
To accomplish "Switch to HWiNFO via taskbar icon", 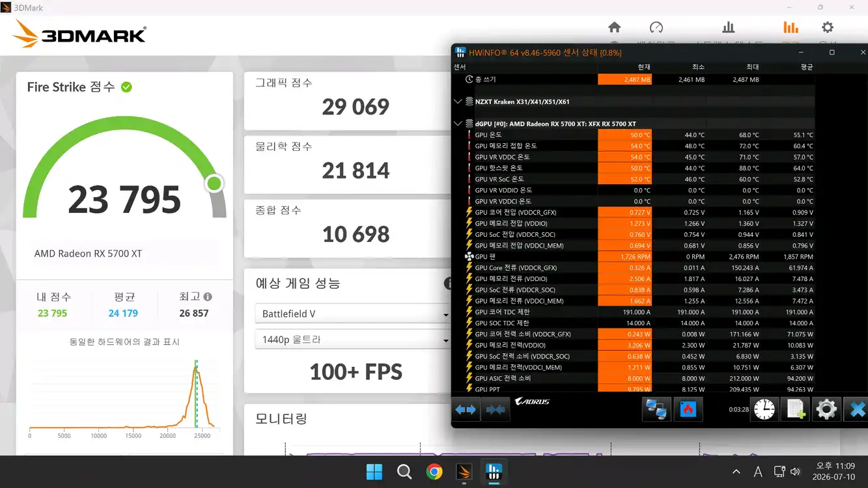I will (494, 472).
